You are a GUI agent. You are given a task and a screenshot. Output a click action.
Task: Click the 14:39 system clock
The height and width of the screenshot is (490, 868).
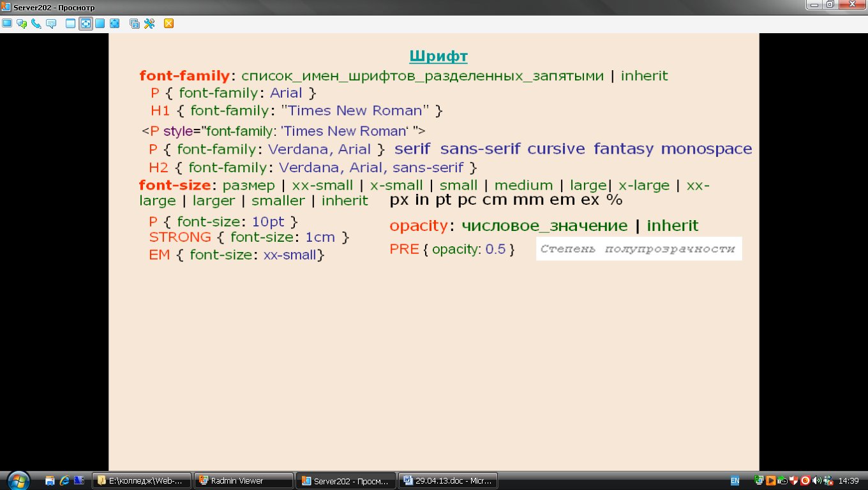(848, 481)
